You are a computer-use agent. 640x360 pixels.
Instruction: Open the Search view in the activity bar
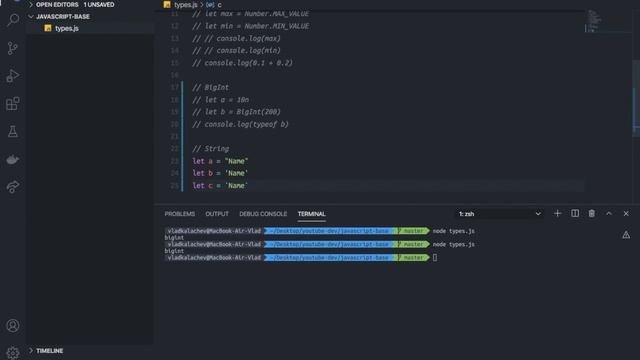(x=13, y=20)
